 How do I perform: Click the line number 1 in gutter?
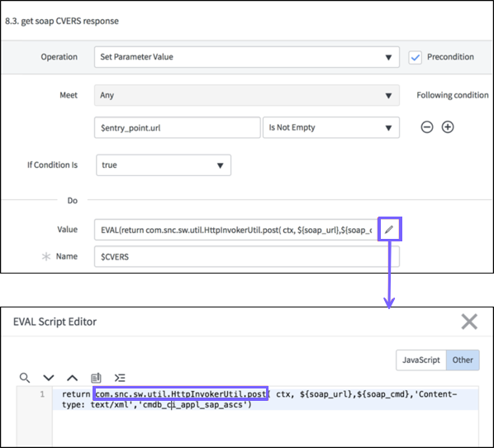pyautogui.click(x=42, y=394)
